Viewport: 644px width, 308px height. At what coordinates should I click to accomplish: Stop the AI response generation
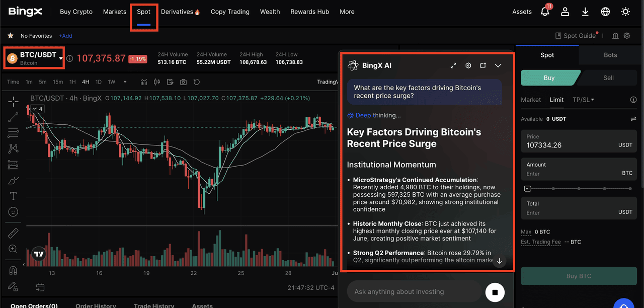[x=495, y=292]
